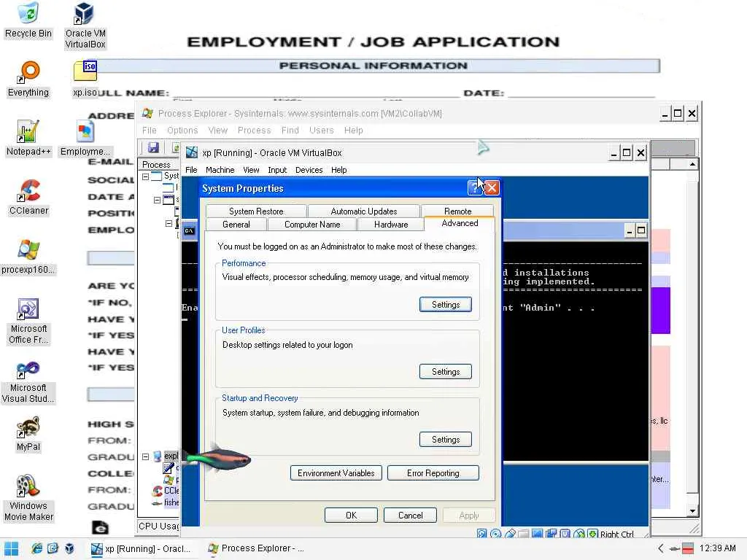Open VirtualBox Machine menu
747x560 pixels.
pyautogui.click(x=220, y=170)
